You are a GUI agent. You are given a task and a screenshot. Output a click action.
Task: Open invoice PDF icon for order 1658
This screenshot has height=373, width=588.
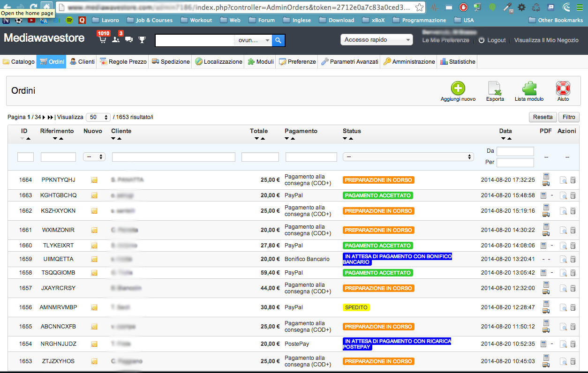pyautogui.click(x=543, y=273)
